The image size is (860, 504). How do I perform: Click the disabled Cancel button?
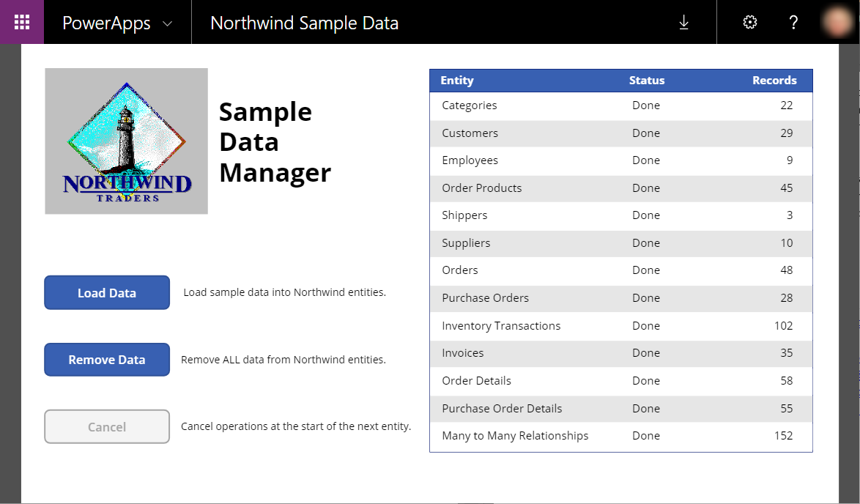pyautogui.click(x=106, y=426)
